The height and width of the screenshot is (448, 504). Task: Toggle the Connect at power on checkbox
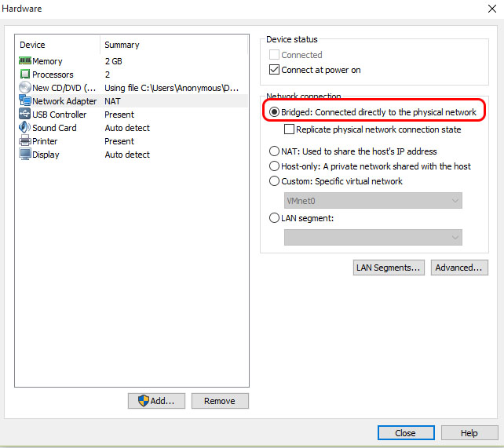click(274, 70)
